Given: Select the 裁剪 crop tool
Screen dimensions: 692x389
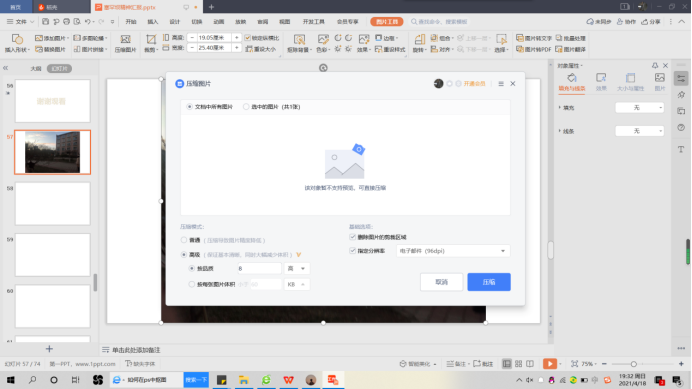Looking at the screenshot, I should click(150, 43).
